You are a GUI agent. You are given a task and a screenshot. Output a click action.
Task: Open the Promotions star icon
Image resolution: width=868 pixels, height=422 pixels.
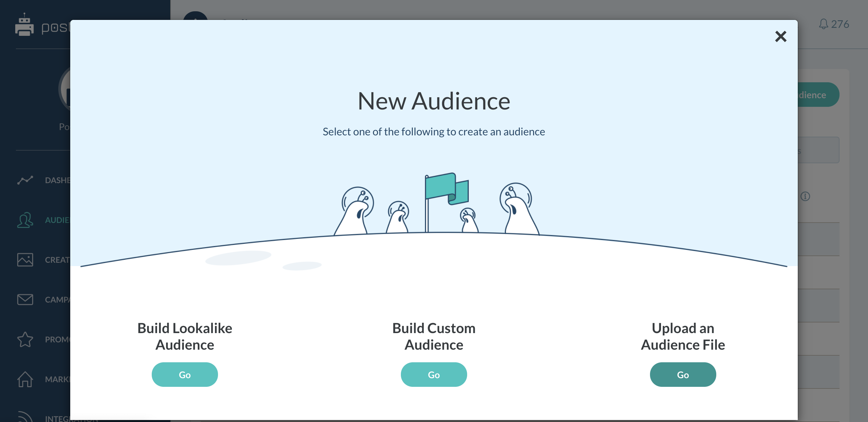(x=25, y=339)
